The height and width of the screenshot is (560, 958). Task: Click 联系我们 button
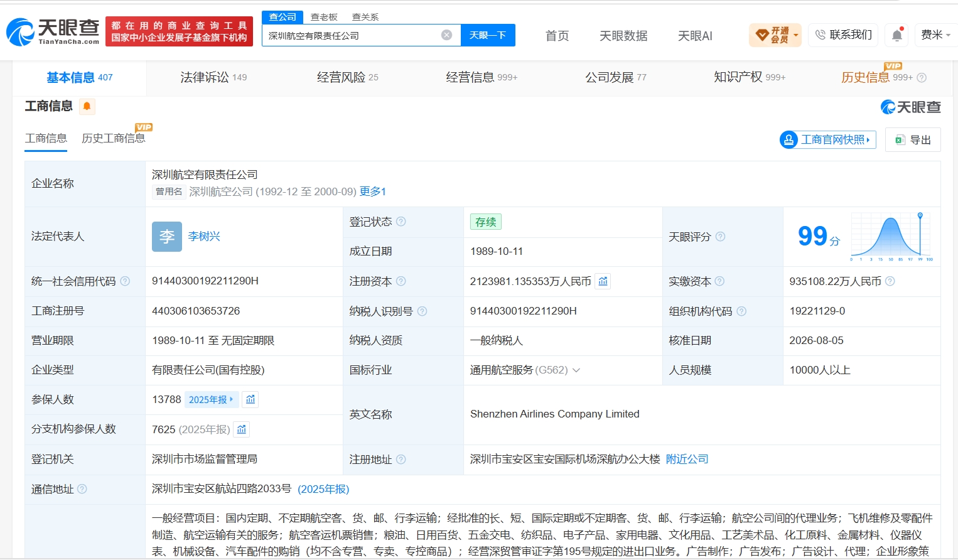844,35
